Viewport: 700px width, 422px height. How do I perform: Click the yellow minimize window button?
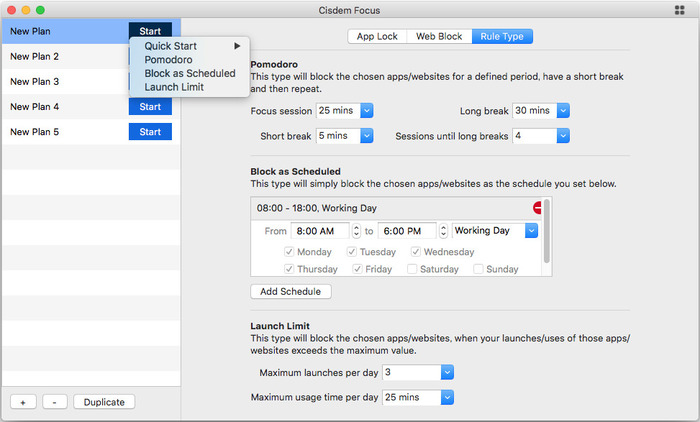click(x=26, y=10)
